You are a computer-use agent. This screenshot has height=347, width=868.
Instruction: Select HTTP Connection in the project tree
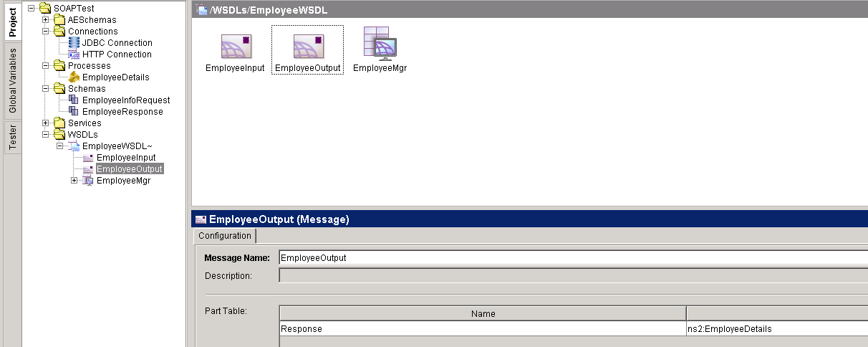click(x=117, y=54)
